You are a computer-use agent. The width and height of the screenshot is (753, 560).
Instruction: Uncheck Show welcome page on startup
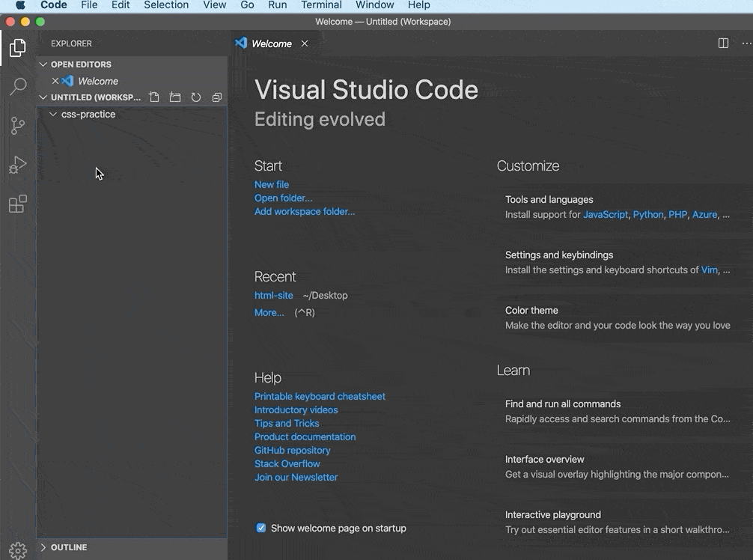coord(260,528)
